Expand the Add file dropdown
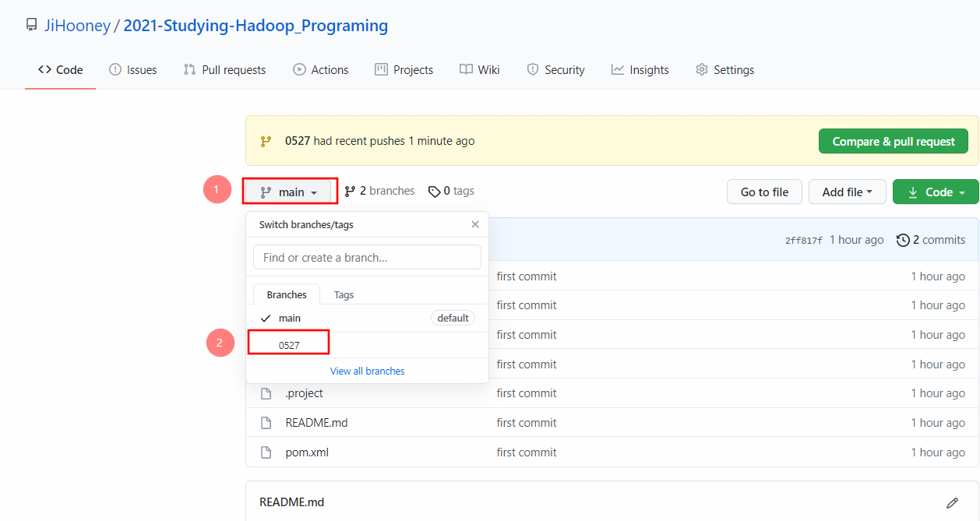The image size is (980, 521). click(848, 192)
